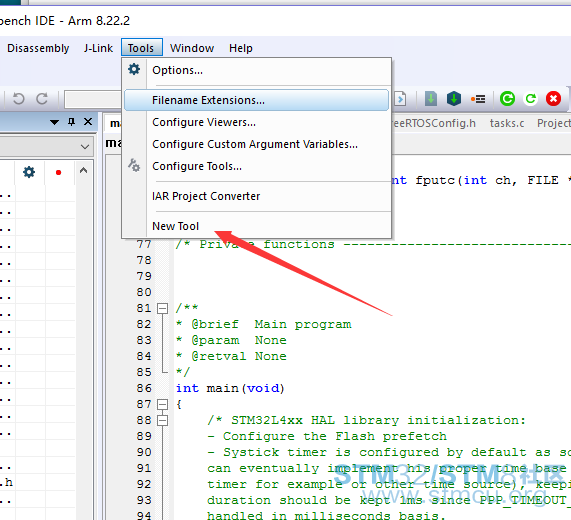Close the open Tools menu
This screenshot has height=520, width=571.
(141, 48)
